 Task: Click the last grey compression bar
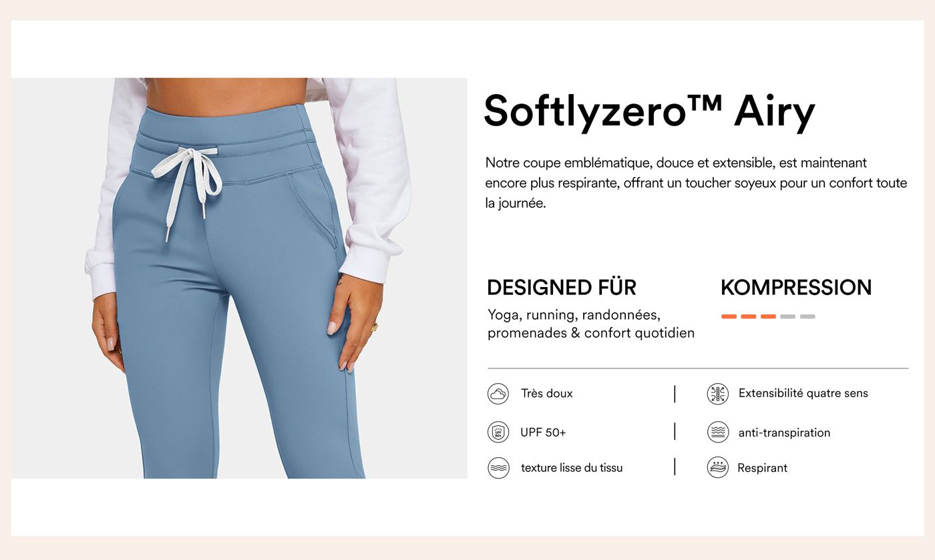[808, 316]
